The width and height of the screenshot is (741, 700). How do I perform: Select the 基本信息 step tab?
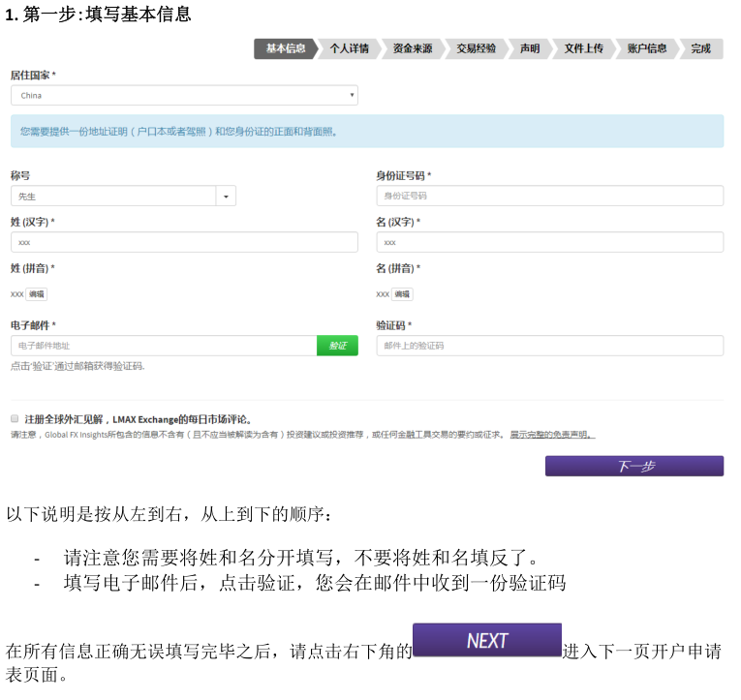pos(285,48)
